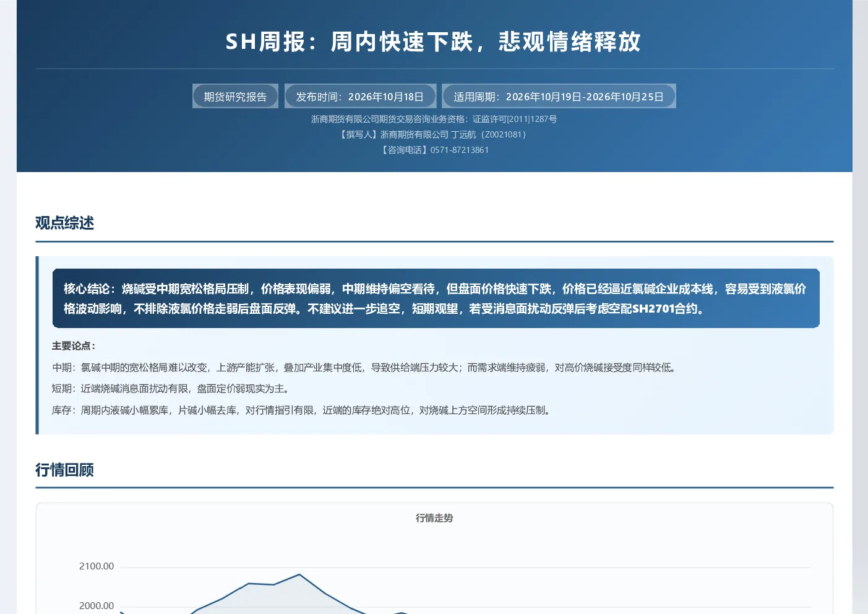This screenshot has height=614, width=868.
Task: Click the 适用周期 date range badge
Action: (x=559, y=96)
